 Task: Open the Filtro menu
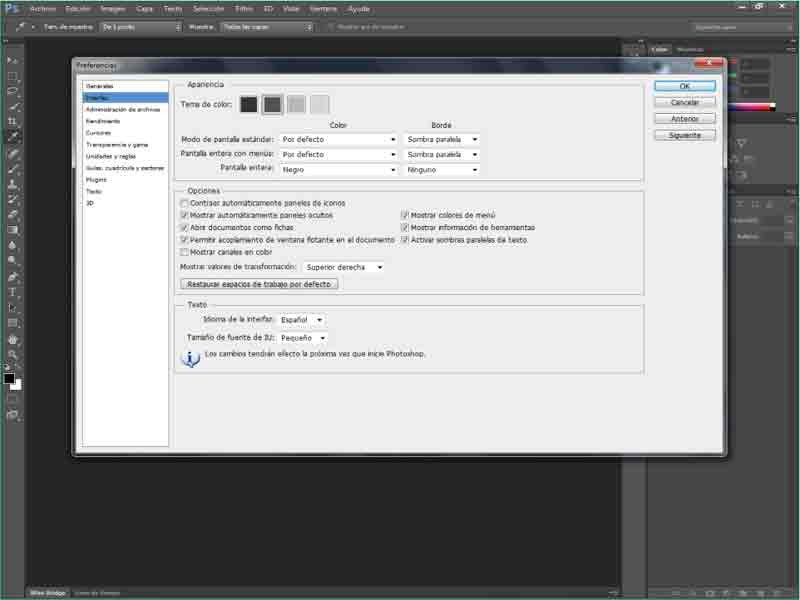tap(244, 8)
